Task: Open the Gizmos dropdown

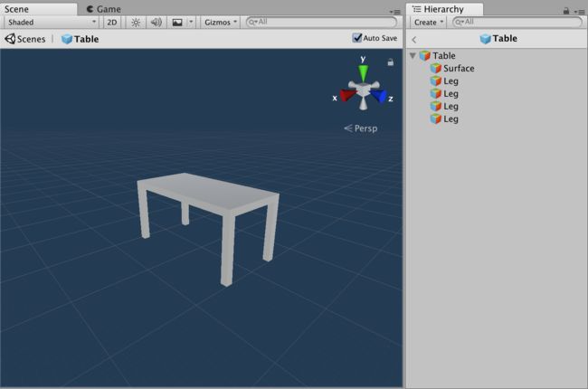Action: point(220,22)
